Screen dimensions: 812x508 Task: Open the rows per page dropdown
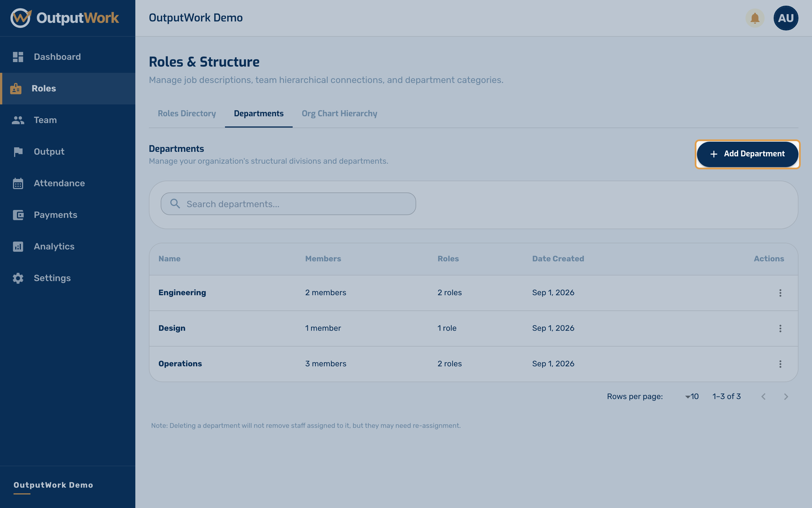[x=691, y=397]
